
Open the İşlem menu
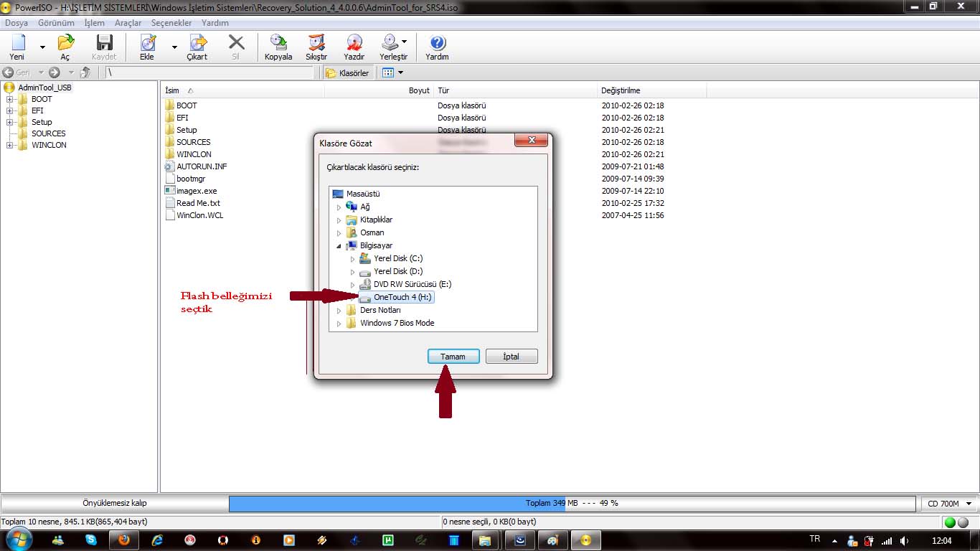94,23
